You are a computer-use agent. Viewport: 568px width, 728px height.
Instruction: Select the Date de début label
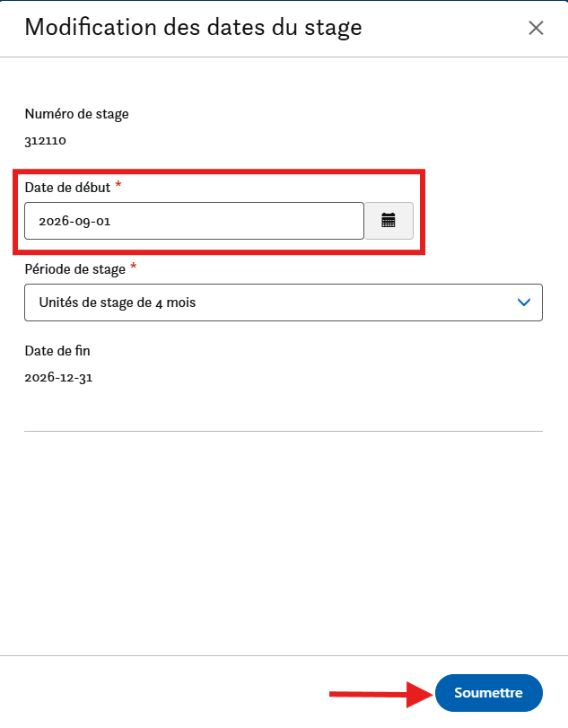67,188
